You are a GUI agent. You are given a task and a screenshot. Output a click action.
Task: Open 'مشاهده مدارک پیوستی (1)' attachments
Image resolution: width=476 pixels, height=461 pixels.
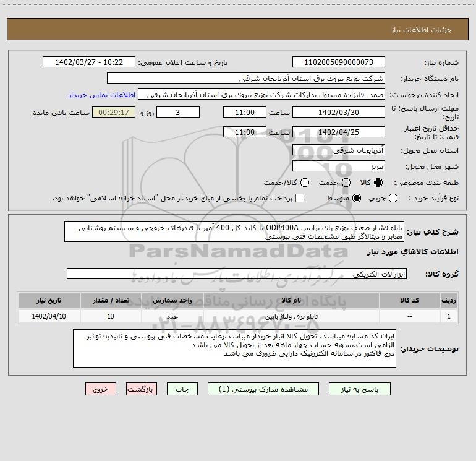[x=263, y=389]
